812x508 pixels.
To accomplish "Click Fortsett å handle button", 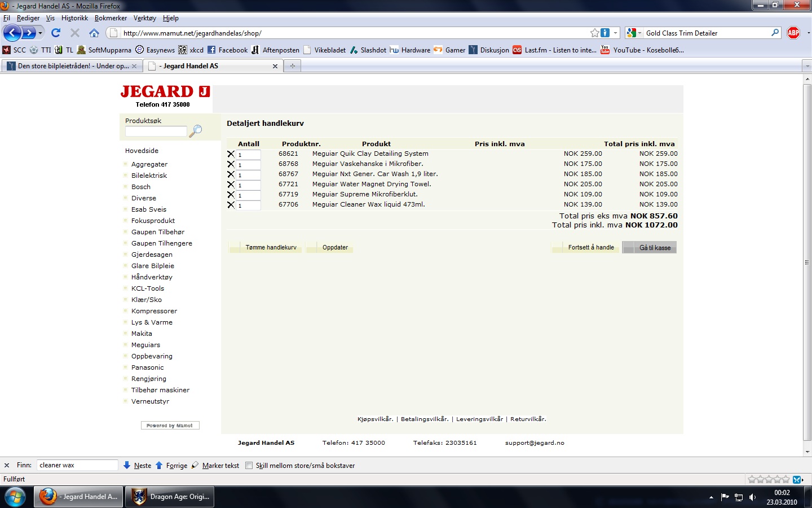I will click(586, 247).
